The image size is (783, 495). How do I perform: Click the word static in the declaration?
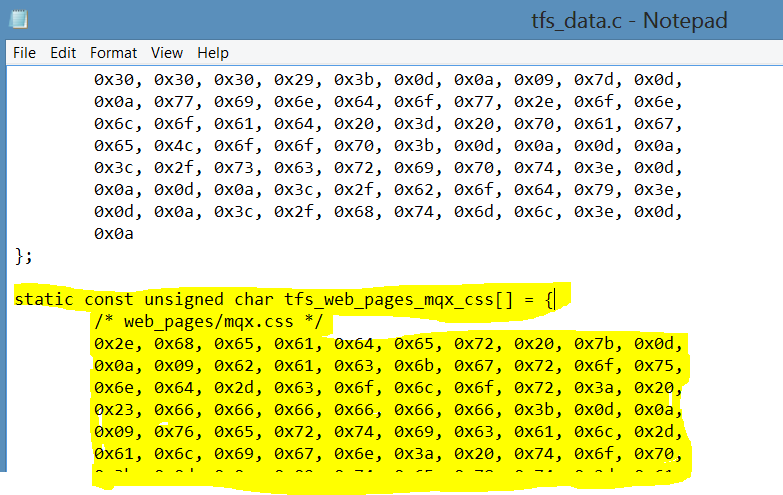[x=44, y=299]
